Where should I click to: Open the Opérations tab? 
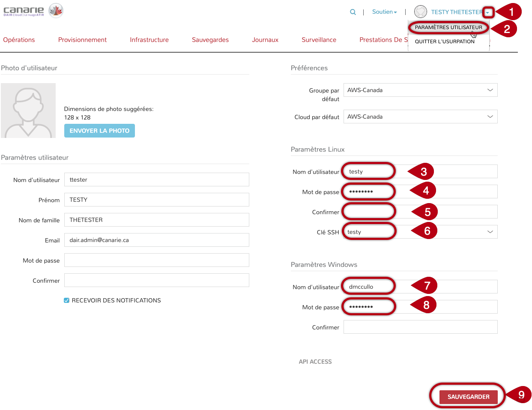(x=19, y=40)
